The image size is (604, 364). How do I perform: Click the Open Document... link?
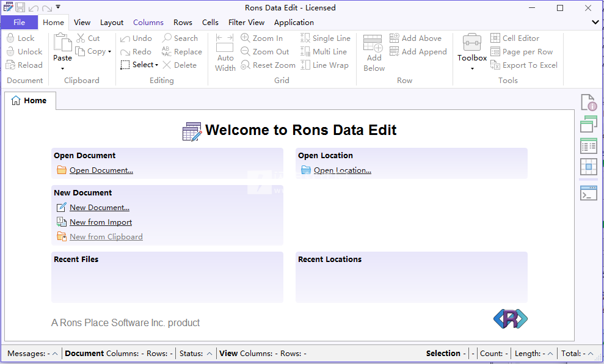click(101, 170)
